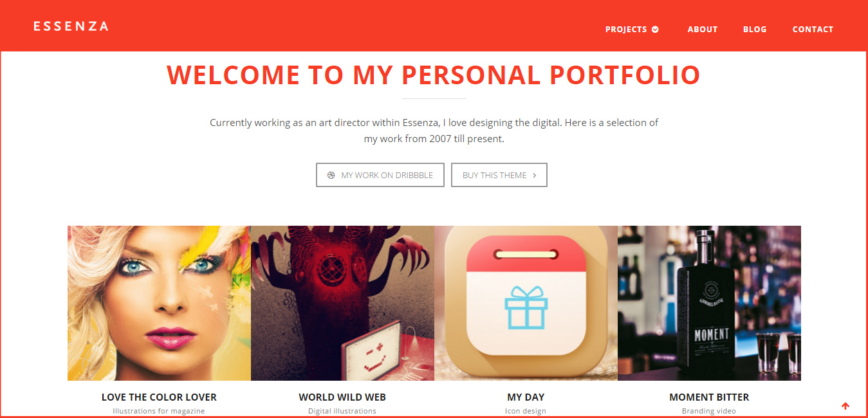Open the About page
The height and width of the screenshot is (418, 868).
(702, 29)
